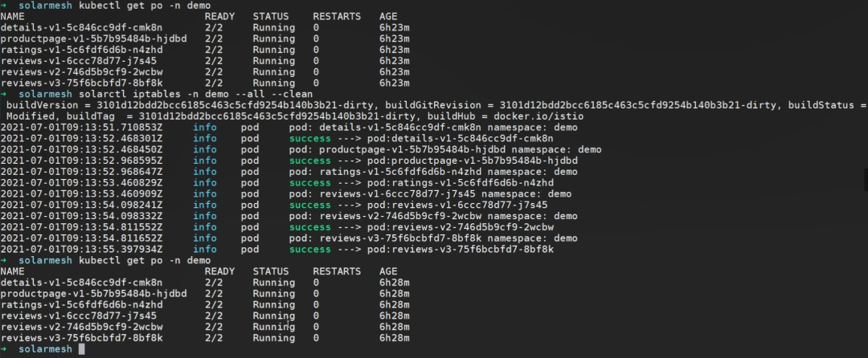Click the info label on the first log line
Viewport: 868px width, 358px height.
pos(205,128)
